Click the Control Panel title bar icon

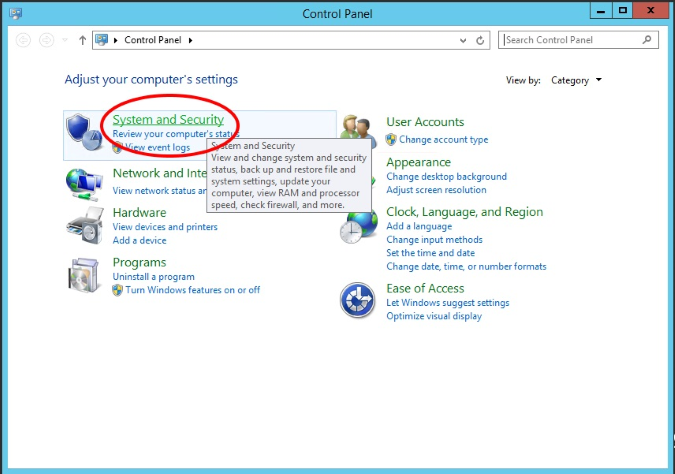click(x=16, y=13)
